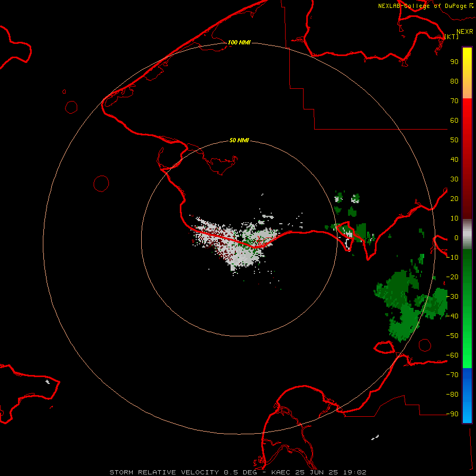Click the -30 scale value

(x=452, y=297)
